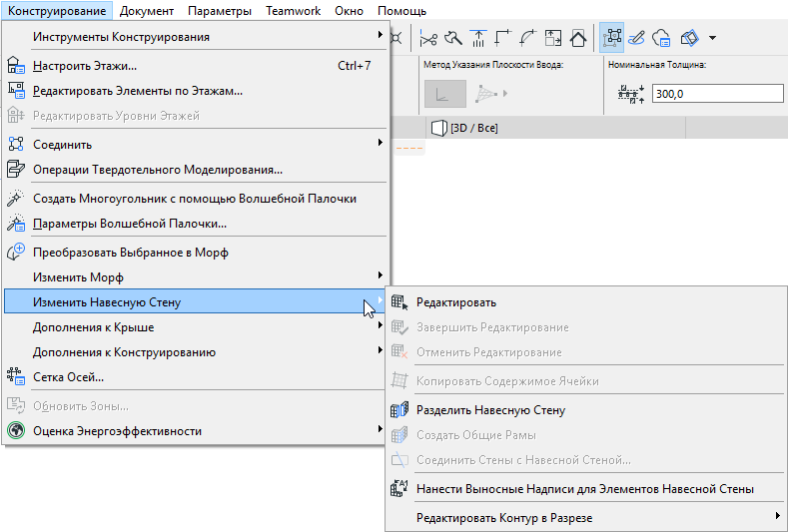This screenshot has height=532, width=788.
Task: Open Операции Твердотельного Моделирования dialog
Action: click(x=195, y=170)
